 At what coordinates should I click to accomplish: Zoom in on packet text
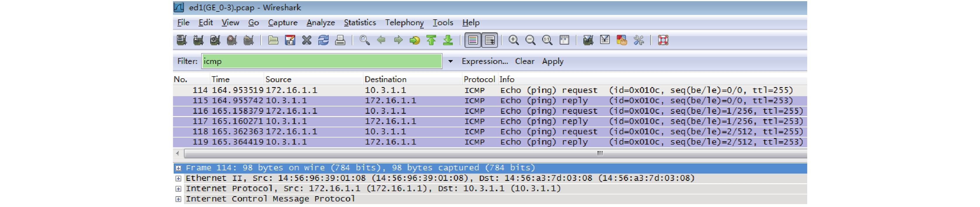[514, 40]
